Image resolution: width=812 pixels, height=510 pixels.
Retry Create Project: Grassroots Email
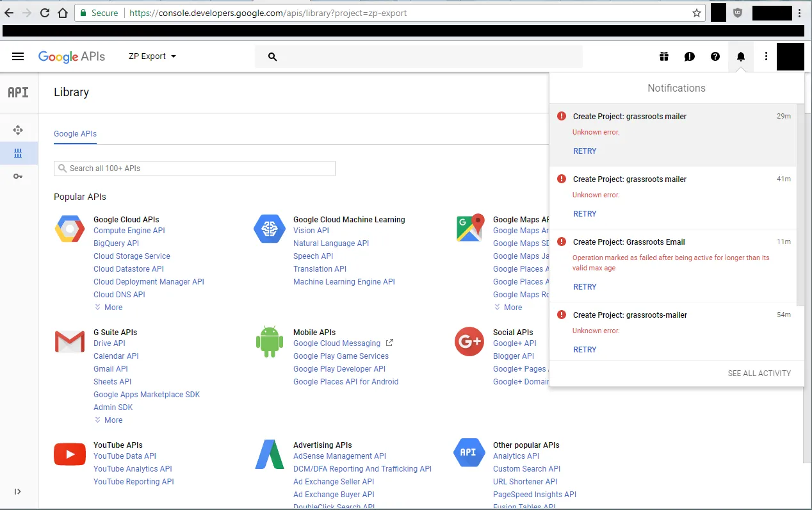click(585, 287)
